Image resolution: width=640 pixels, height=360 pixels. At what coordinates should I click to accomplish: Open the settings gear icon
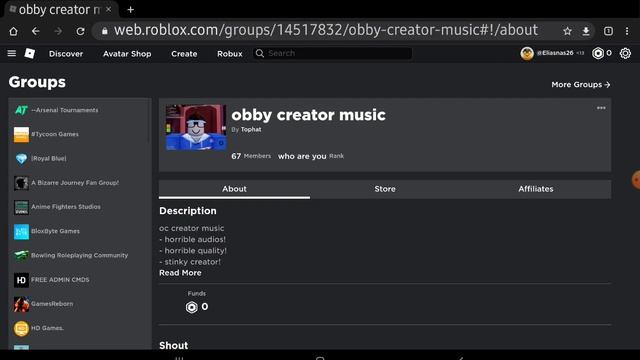(625, 53)
